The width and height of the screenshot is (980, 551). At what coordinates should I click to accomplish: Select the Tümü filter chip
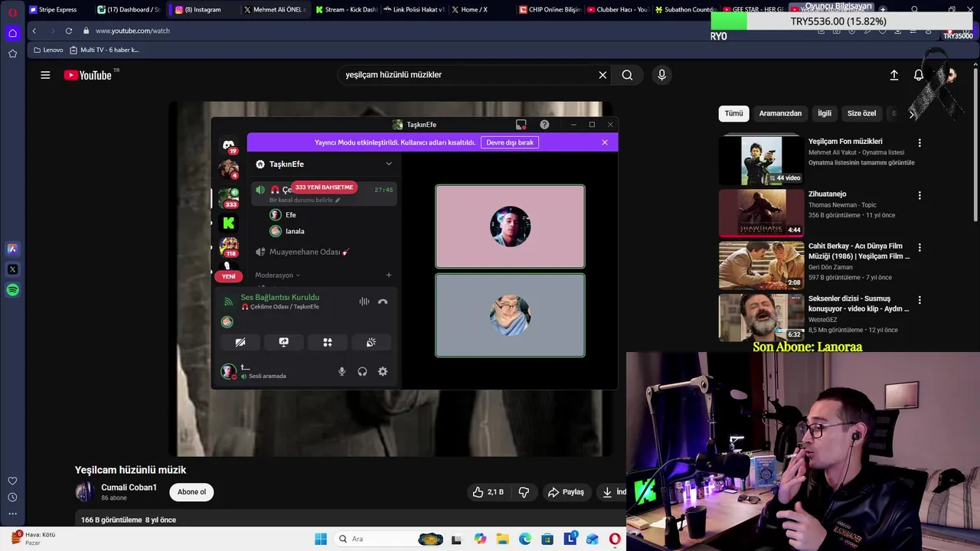tap(734, 113)
